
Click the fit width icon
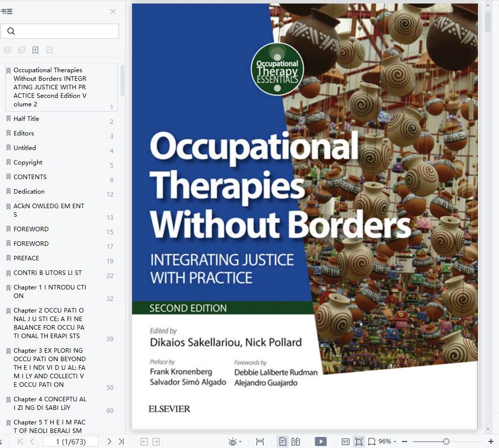(x=371, y=441)
